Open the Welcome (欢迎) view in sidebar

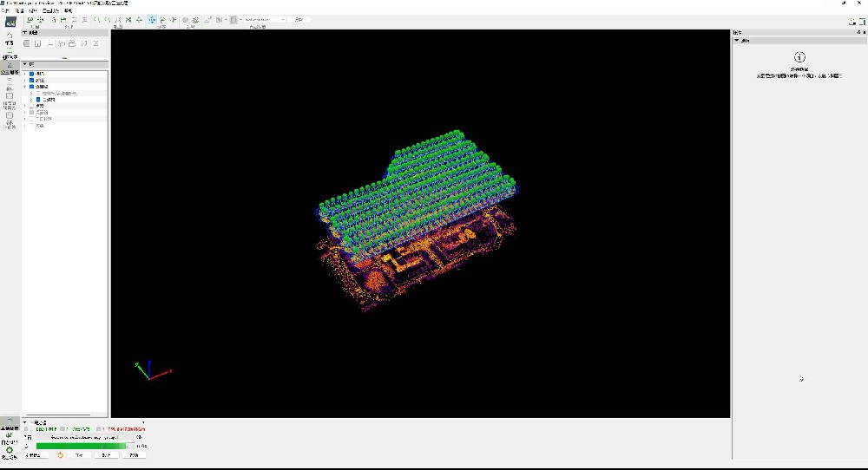coord(10,40)
